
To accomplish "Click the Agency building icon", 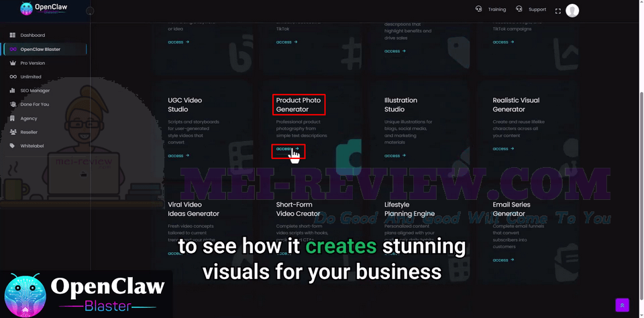I will [x=12, y=118].
